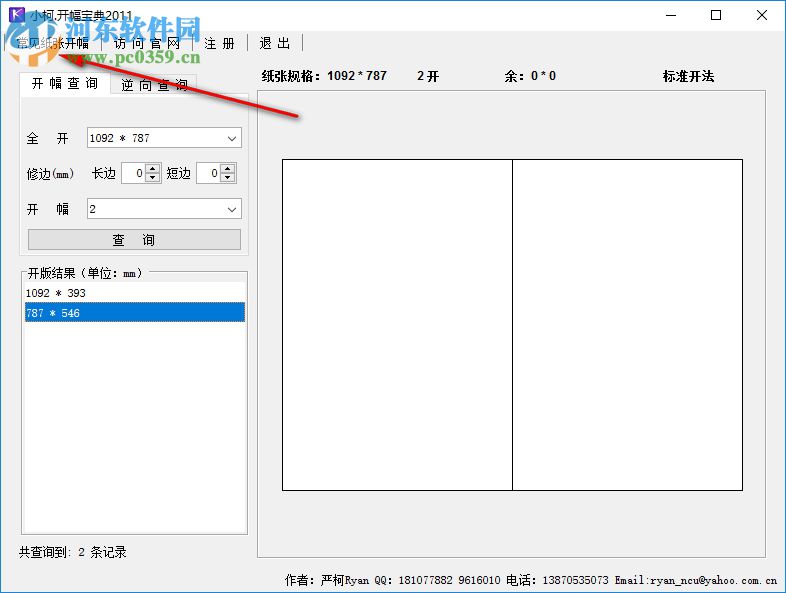Click the author Email text in the footer
The height and width of the screenshot is (593, 786).
(x=696, y=580)
